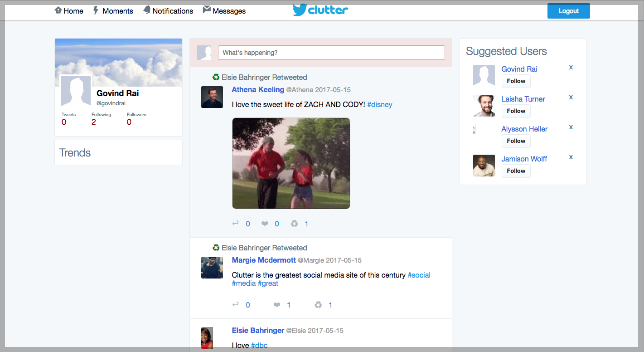Retweet Athena Keeling's tweet

pyautogui.click(x=295, y=224)
